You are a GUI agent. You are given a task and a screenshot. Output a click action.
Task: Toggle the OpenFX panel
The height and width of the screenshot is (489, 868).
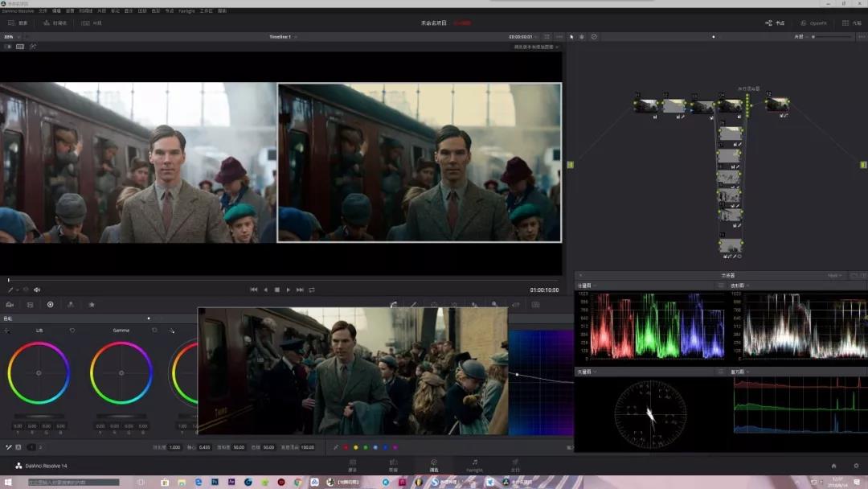tap(813, 23)
